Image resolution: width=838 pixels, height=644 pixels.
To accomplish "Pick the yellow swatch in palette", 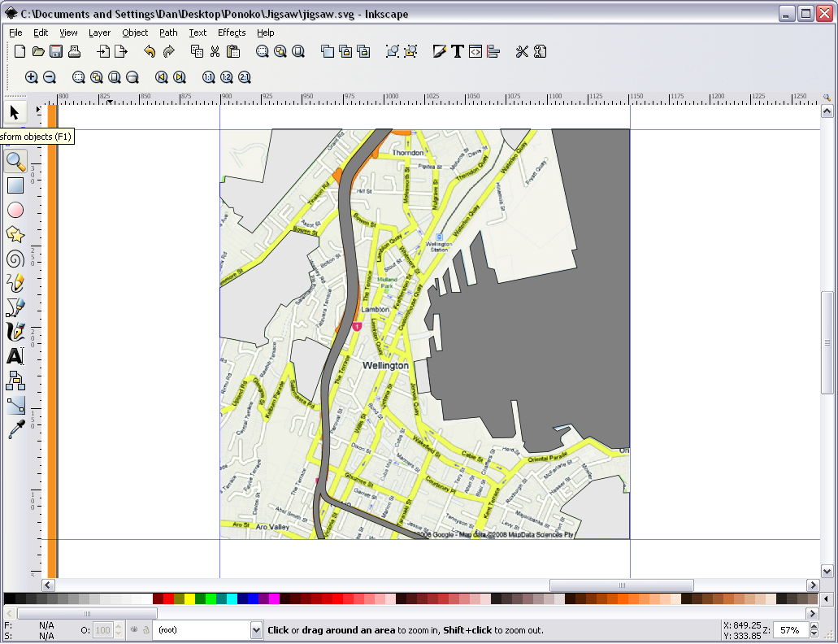I will pyautogui.click(x=189, y=598).
